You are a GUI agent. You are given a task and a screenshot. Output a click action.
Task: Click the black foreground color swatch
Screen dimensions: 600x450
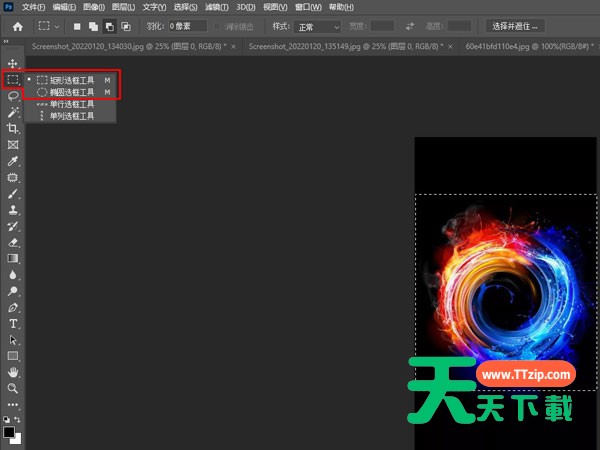(9, 432)
